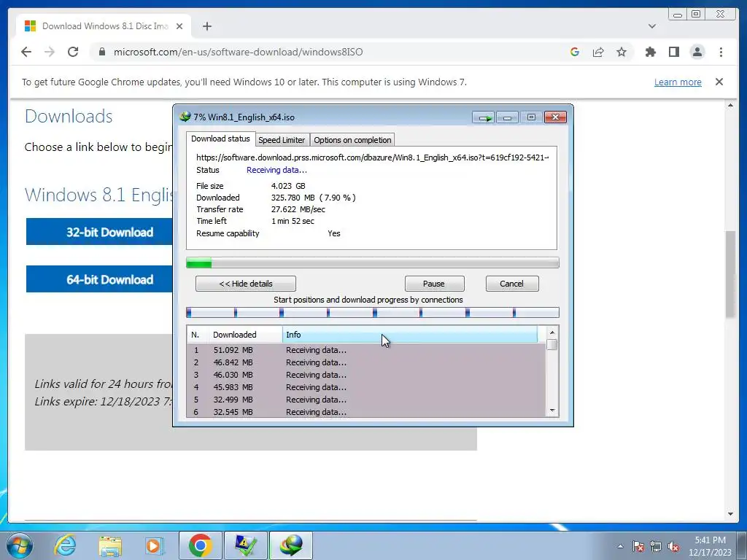
Task: Click the Chrome page scrollbar thumb
Action: [730, 274]
